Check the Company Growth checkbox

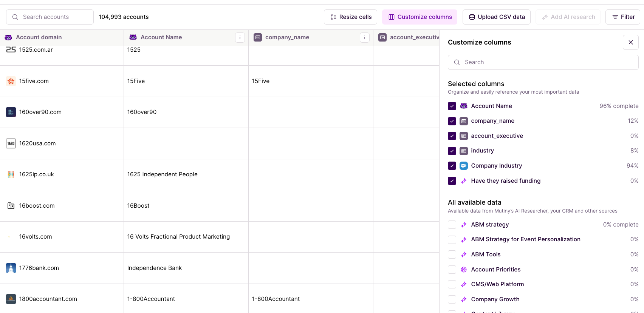(x=452, y=299)
